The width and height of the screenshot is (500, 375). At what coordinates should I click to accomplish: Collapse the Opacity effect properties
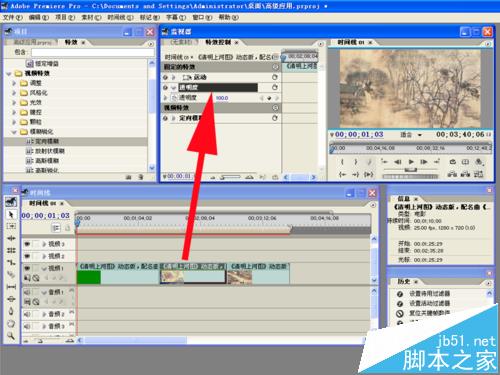click(173, 88)
